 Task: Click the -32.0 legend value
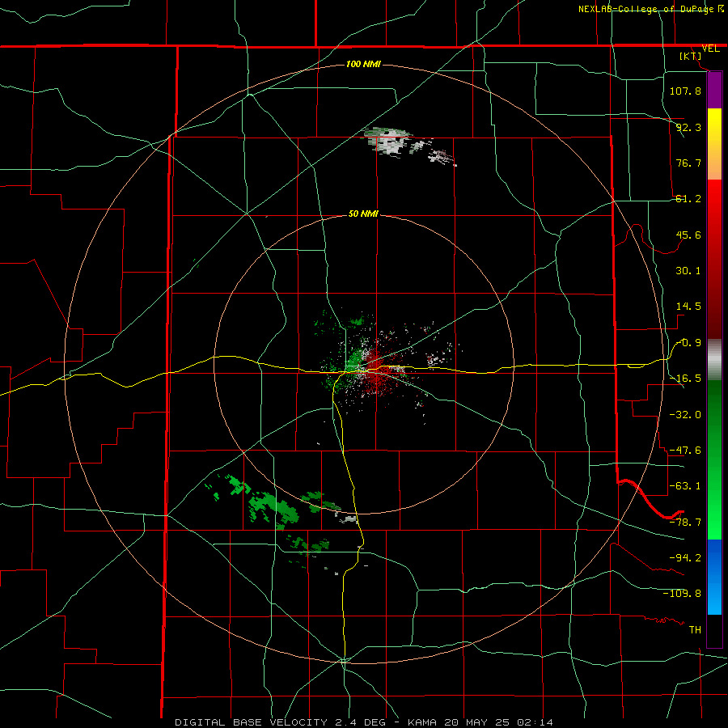[x=685, y=414]
